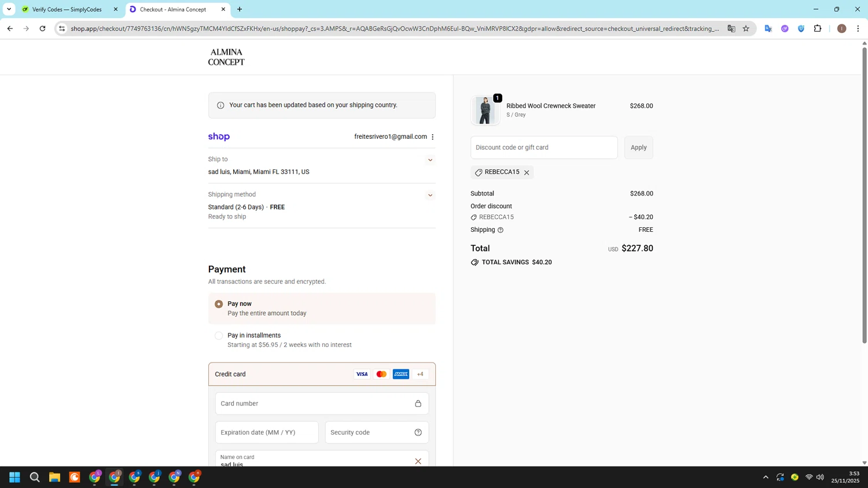Switch to Checkout Almina Concept tab
The width and height of the screenshot is (868, 488).
(173, 9)
